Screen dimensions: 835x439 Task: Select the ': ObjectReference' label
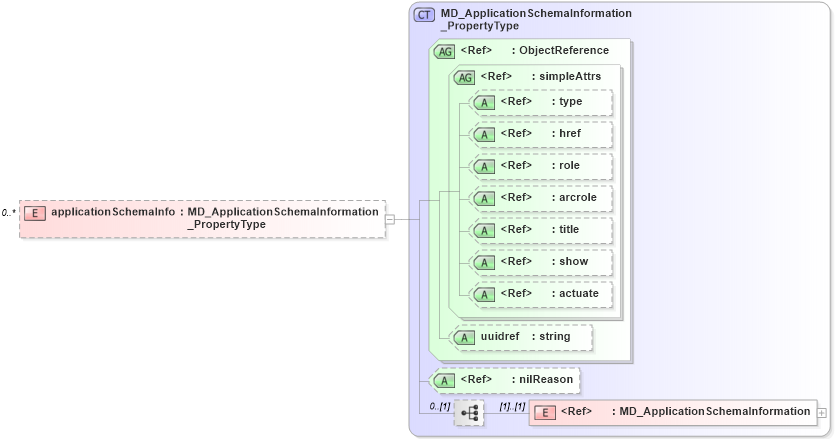[560, 50]
